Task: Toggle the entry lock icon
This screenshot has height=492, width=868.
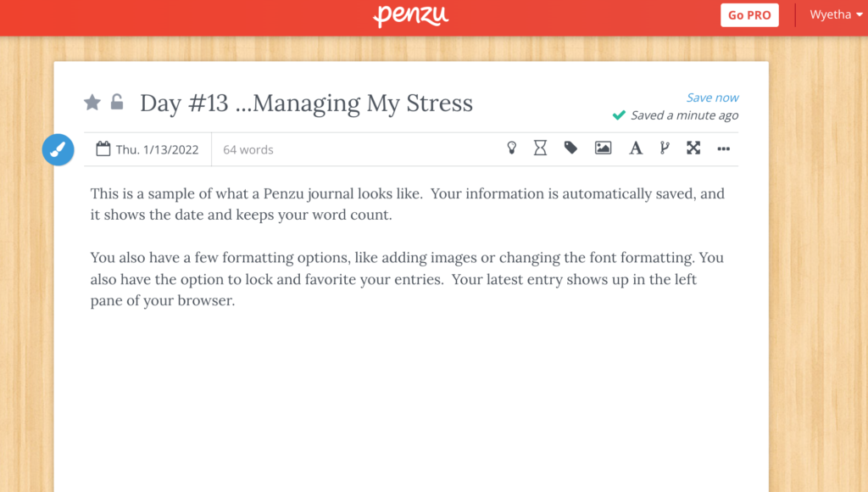Action: click(x=117, y=103)
